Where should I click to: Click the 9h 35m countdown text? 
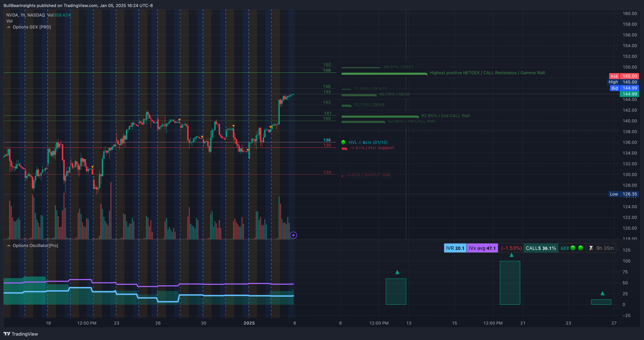(605, 248)
